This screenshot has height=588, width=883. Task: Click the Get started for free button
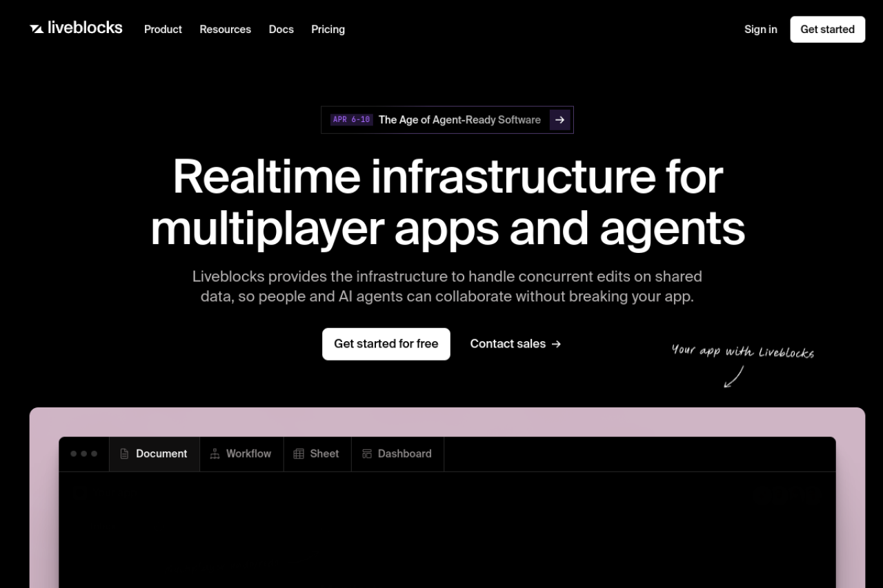pos(386,344)
